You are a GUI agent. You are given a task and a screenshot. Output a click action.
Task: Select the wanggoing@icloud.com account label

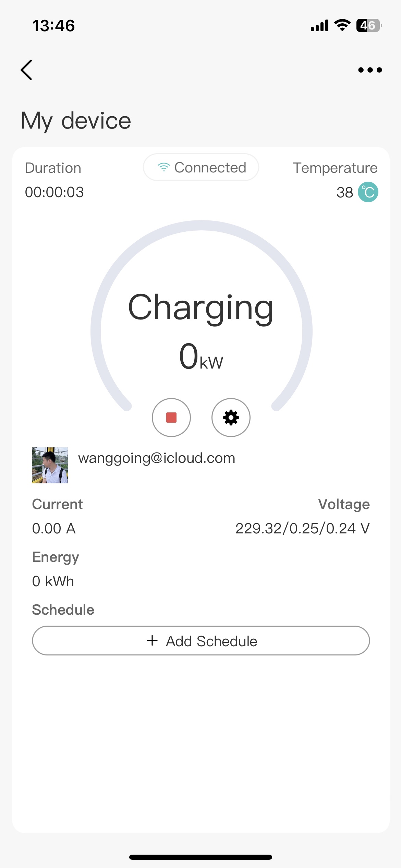coord(157,458)
